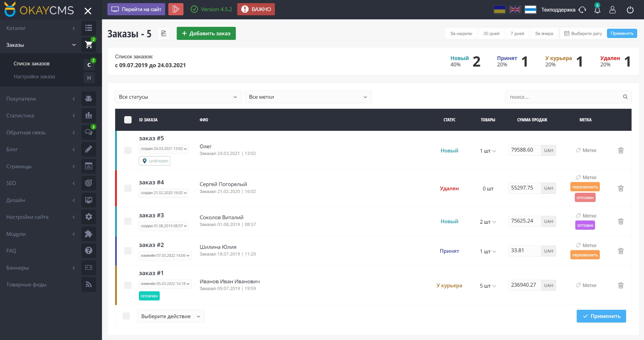Switch language to Ukrainian flag
The height and width of the screenshot is (340, 644).
tap(500, 10)
